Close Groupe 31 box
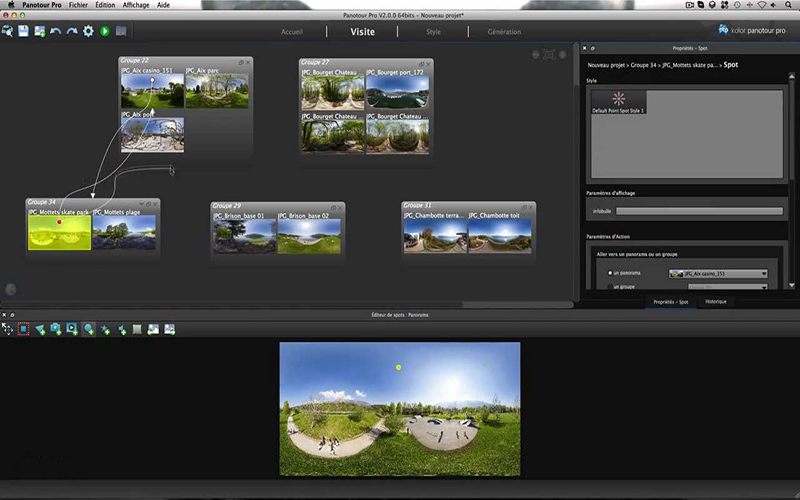Image resolution: width=800 pixels, height=500 pixels. [531, 207]
